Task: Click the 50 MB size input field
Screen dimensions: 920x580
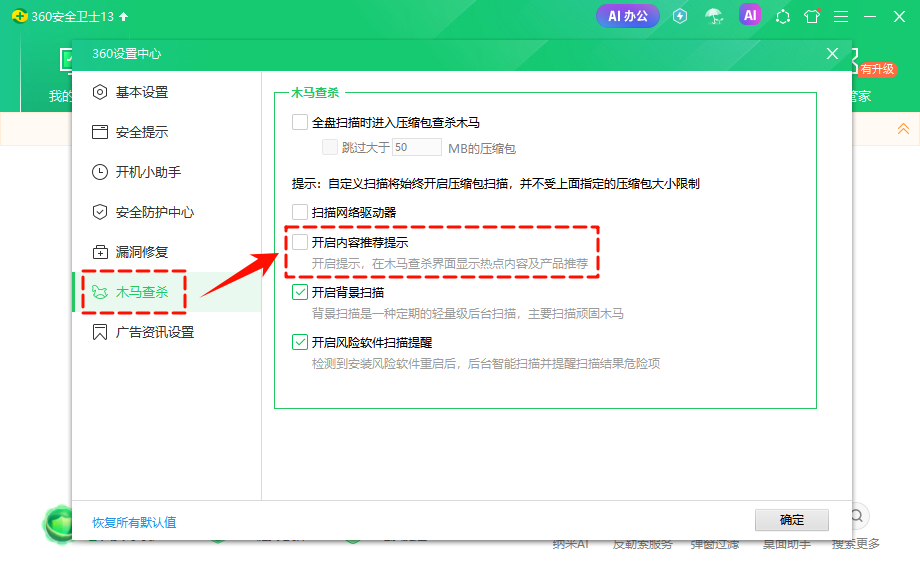Action: 415,147
